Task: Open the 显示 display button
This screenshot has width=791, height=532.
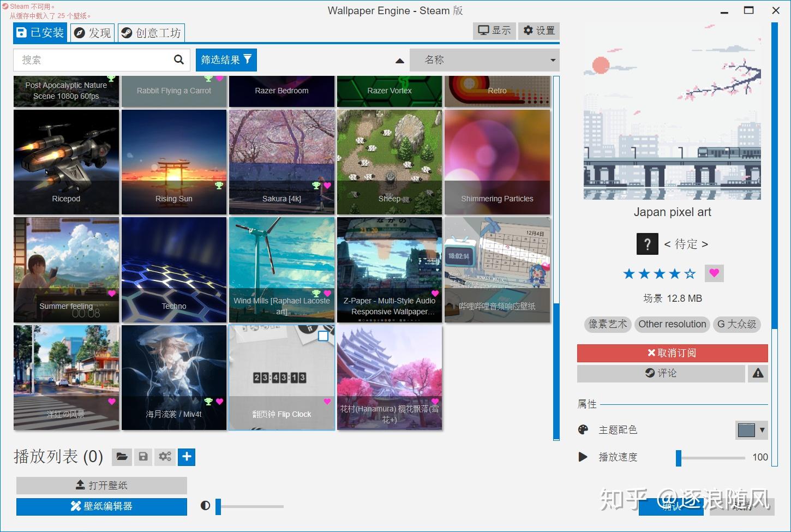Action: tap(494, 31)
